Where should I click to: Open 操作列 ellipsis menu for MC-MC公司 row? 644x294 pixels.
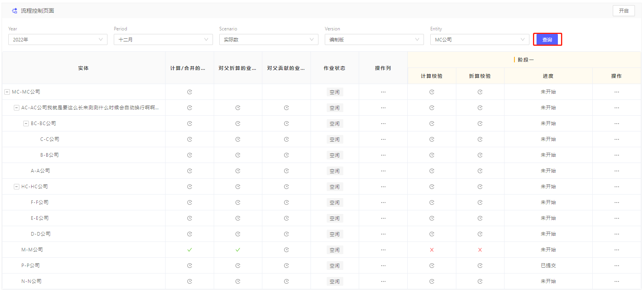(x=383, y=92)
